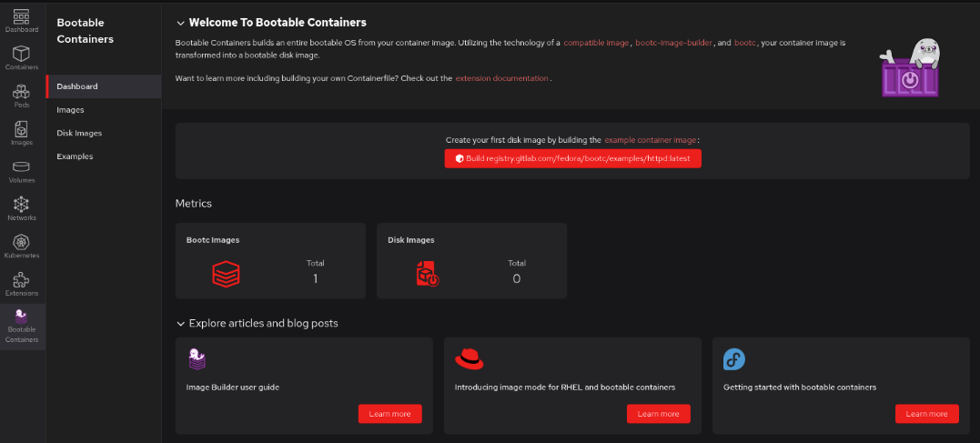The width and height of the screenshot is (980, 443).
Task: Learn more about Image Builder user guide
Action: coord(389,414)
